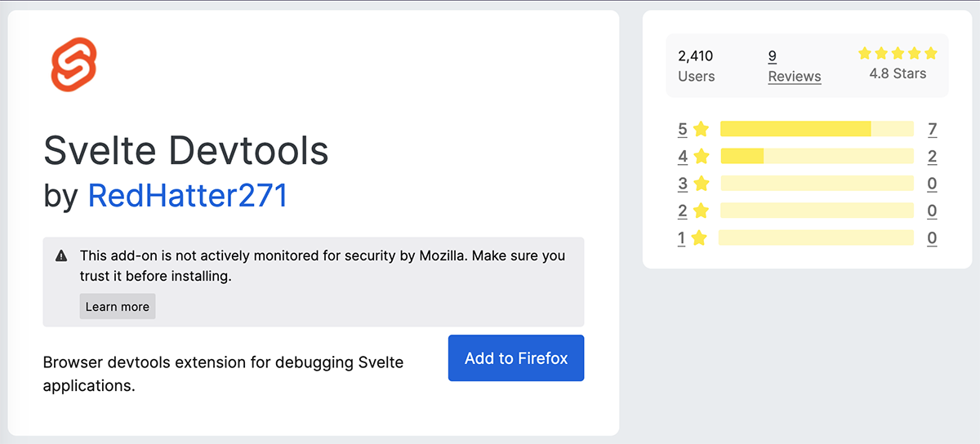The width and height of the screenshot is (980, 444).
Task: Click the three-star rating bar
Action: tap(817, 184)
